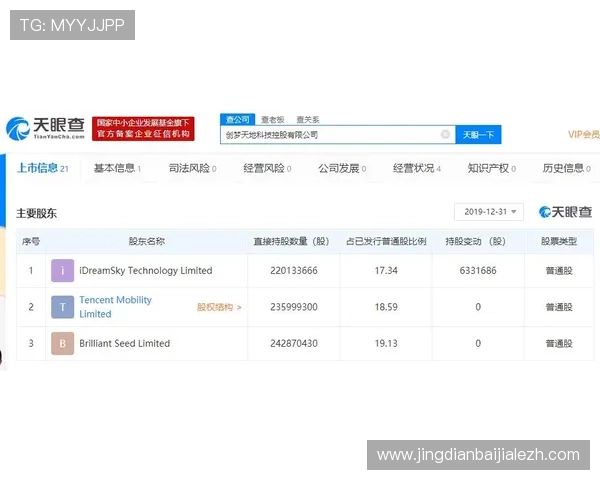600x480 pixels.
Task: Click the 主要股东 section heading
Action: (36, 213)
